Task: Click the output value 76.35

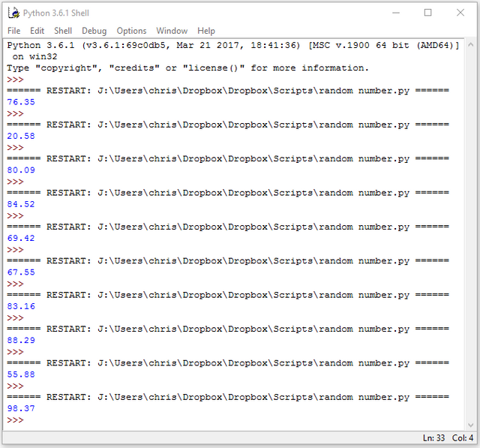Action: (21, 102)
